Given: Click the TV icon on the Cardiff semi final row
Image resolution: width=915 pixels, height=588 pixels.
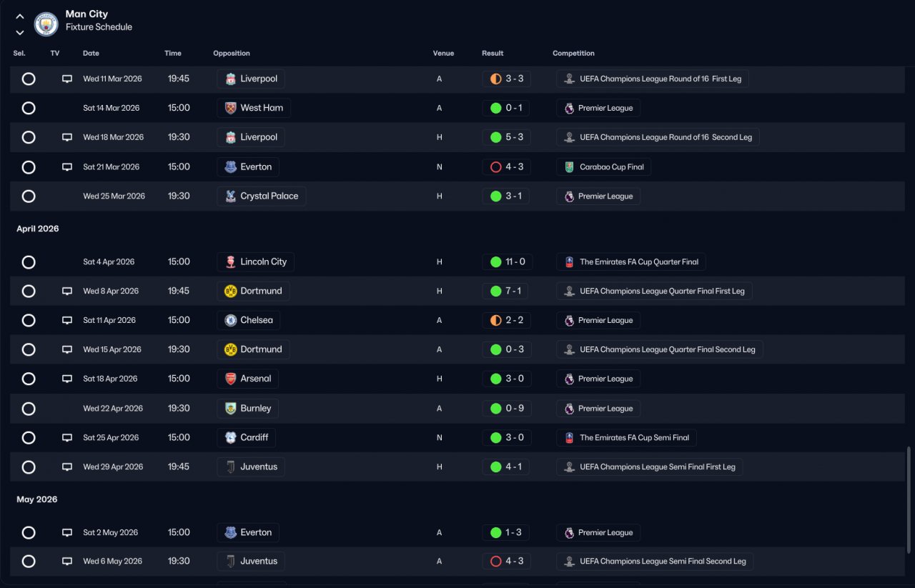Looking at the screenshot, I should coord(67,438).
